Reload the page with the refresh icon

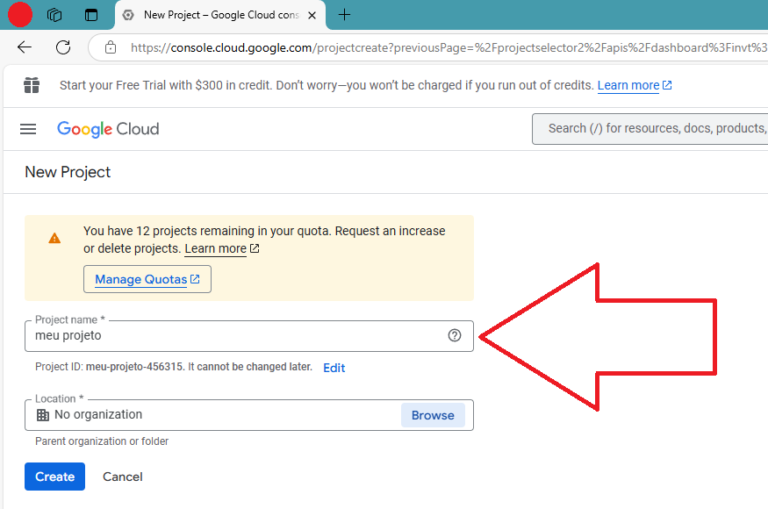[63, 47]
